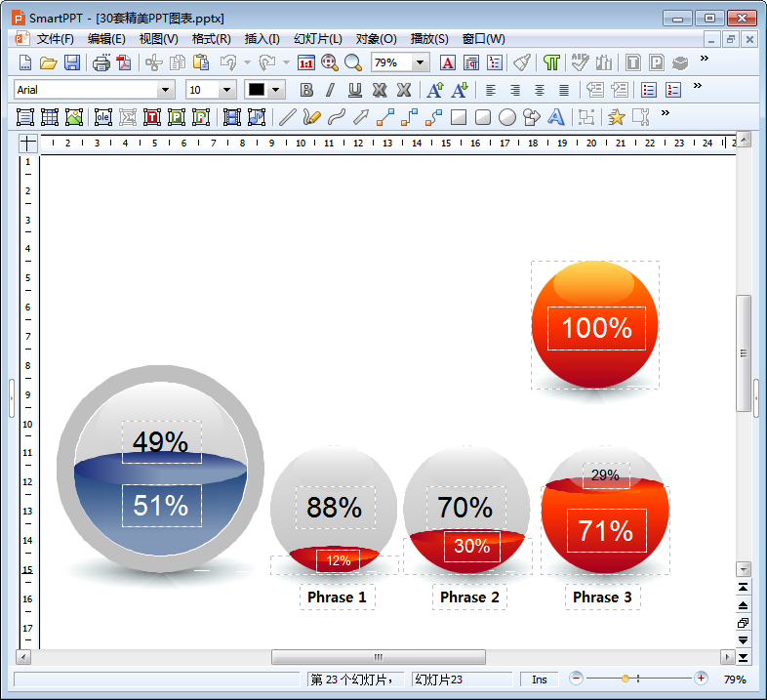Save the presentation with the floppy icon
This screenshot has height=700, width=767.
72,62
